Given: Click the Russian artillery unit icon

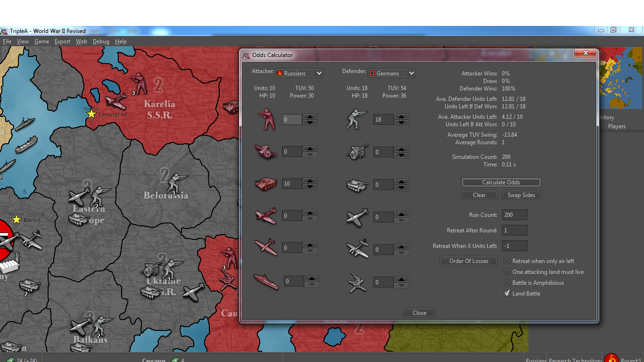Looking at the screenshot, I should 265,151.
